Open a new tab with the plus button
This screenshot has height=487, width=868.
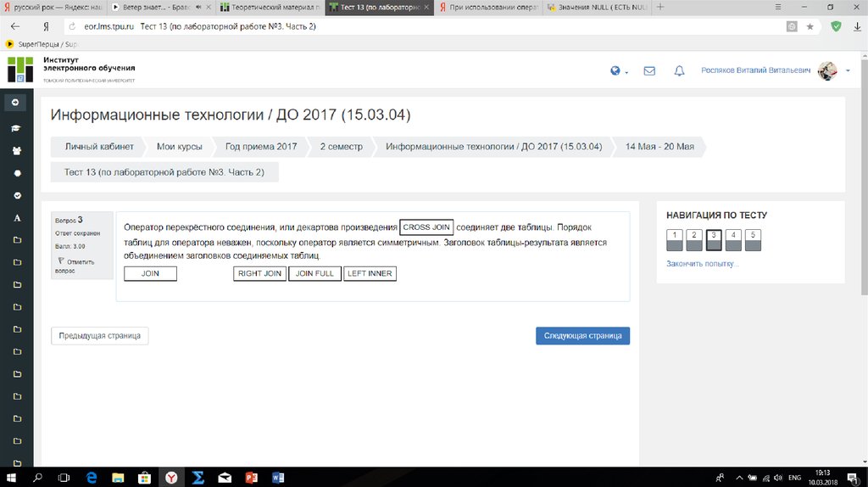pos(659,7)
